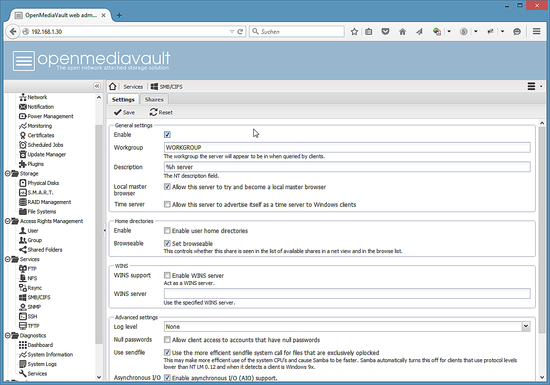The width and height of the screenshot is (550, 385).
Task: Open TFTP service settings
Action: [29, 326]
